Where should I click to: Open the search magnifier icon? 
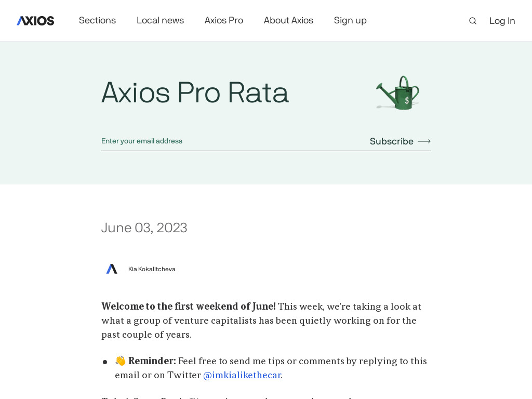click(472, 21)
